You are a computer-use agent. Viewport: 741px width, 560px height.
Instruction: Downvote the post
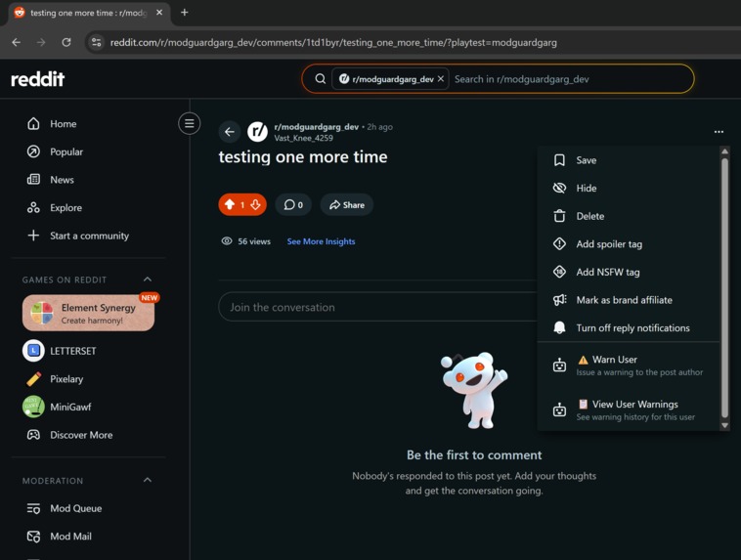pyautogui.click(x=256, y=204)
